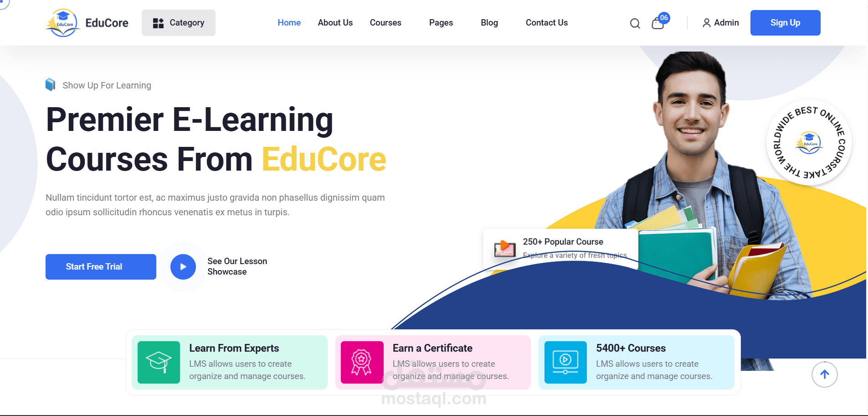Click the scroll-to-top arrow button
The width and height of the screenshot is (868, 416).
click(x=824, y=374)
